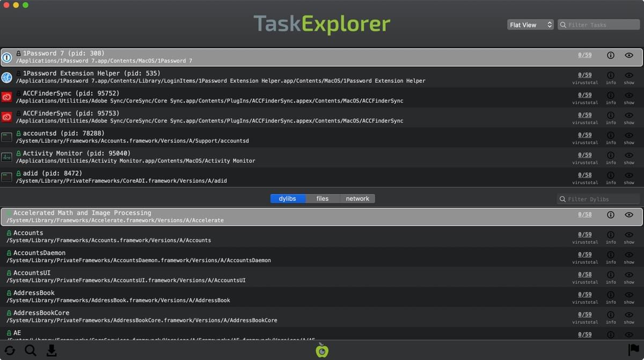Screen dimensions: 644x360
Task: Click show eye for AccountsDaemon dylib
Action: pyautogui.click(x=629, y=255)
